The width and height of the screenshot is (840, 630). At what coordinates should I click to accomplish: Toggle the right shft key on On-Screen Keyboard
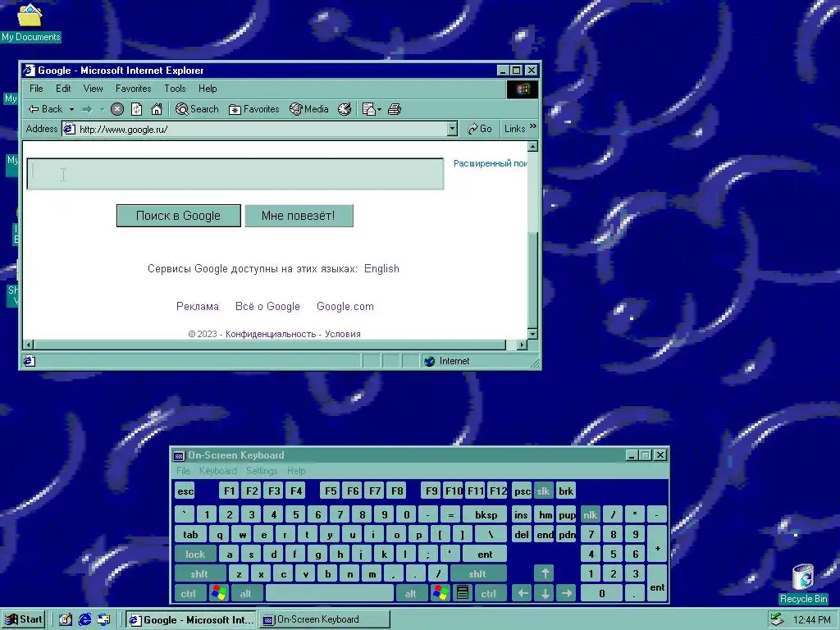(x=477, y=573)
